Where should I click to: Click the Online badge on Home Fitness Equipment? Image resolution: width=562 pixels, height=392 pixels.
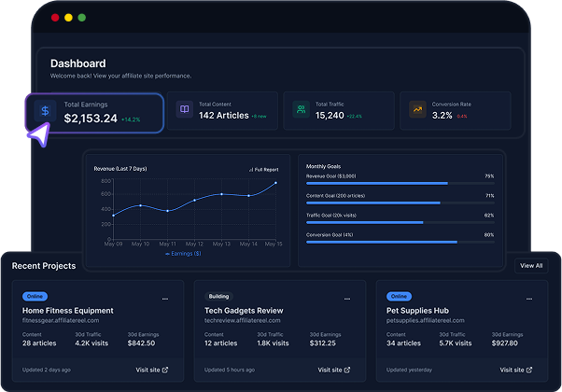(35, 296)
